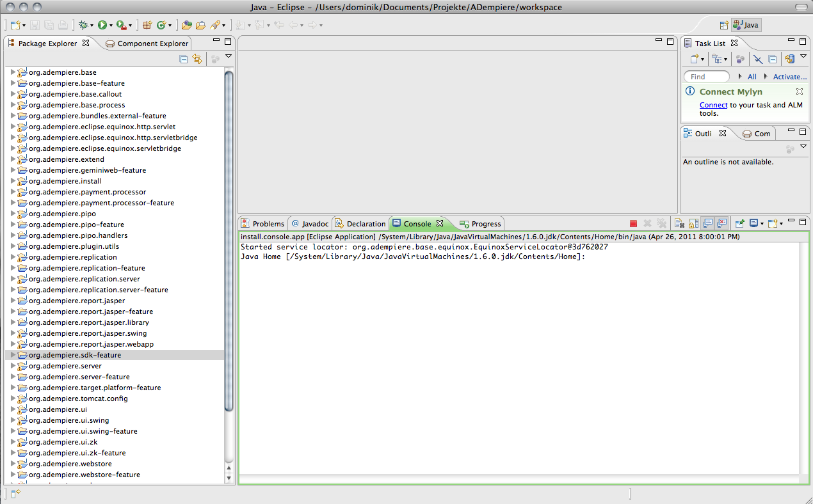Click the New Java Class icon
Image resolution: width=813 pixels, height=504 pixels.
pyautogui.click(x=161, y=25)
